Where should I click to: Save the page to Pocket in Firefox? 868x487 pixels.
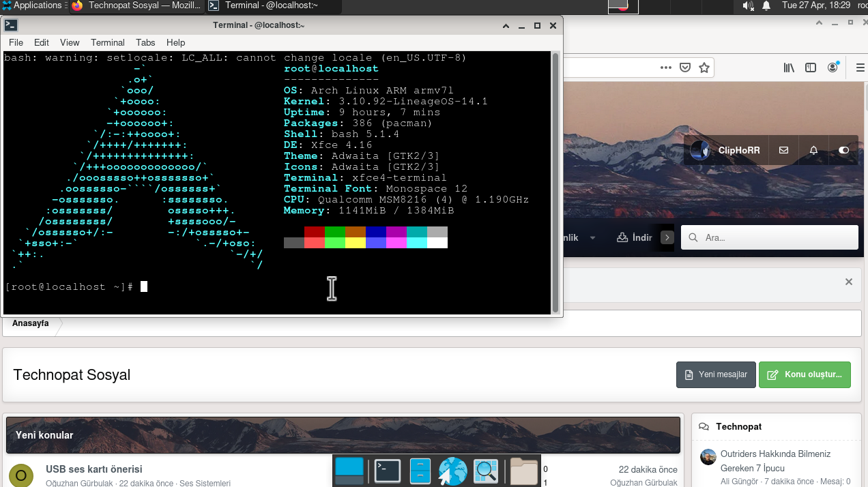pyautogui.click(x=685, y=68)
